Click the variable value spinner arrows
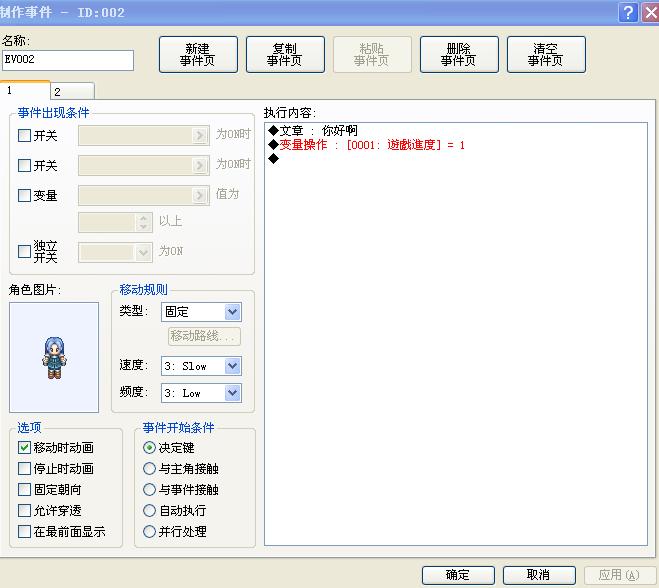The image size is (659, 588). coord(143,223)
